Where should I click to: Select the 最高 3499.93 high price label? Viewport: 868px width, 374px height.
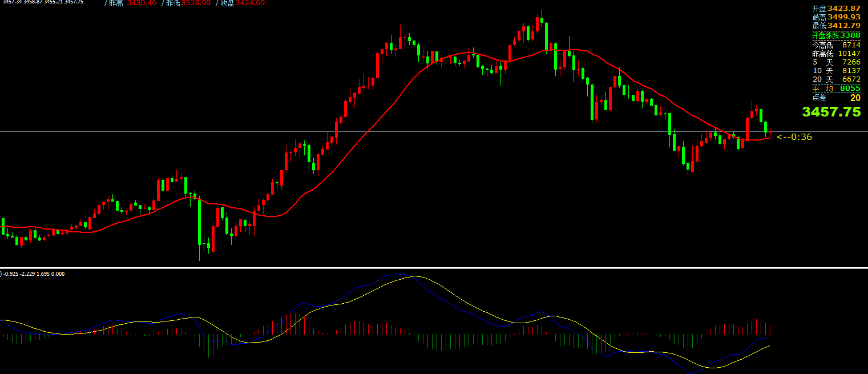click(835, 17)
